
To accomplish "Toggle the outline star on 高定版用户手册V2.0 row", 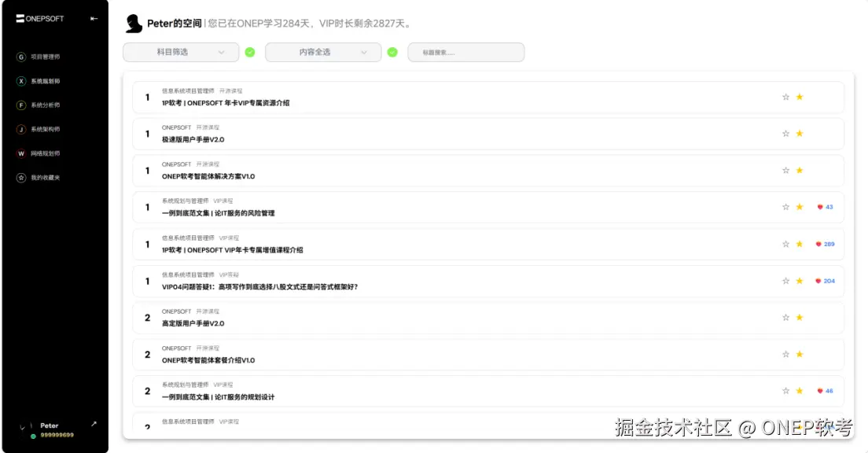I will coord(785,317).
